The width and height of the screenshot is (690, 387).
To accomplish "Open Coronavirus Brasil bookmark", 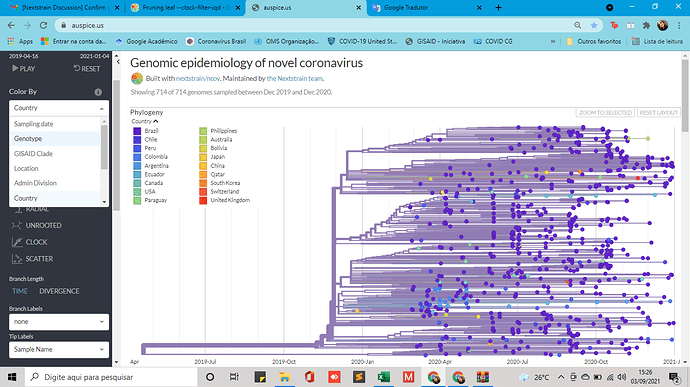I will point(216,41).
